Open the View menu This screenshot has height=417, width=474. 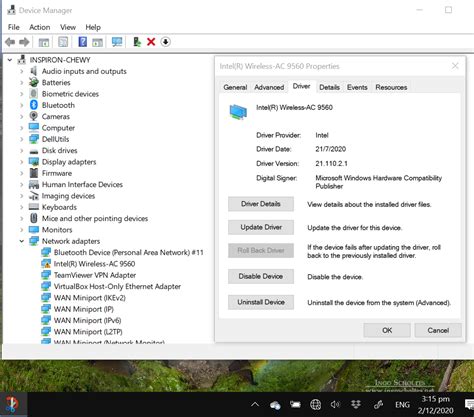tap(68, 27)
